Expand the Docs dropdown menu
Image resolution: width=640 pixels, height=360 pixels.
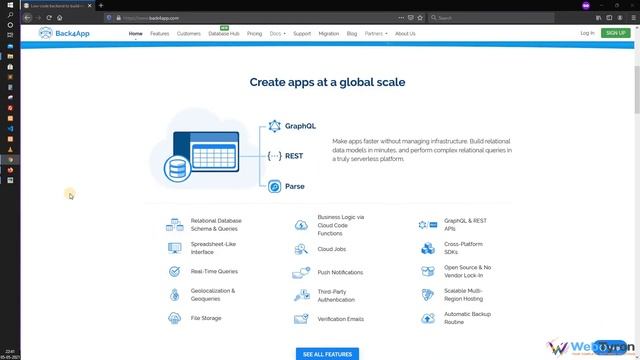(278, 33)
